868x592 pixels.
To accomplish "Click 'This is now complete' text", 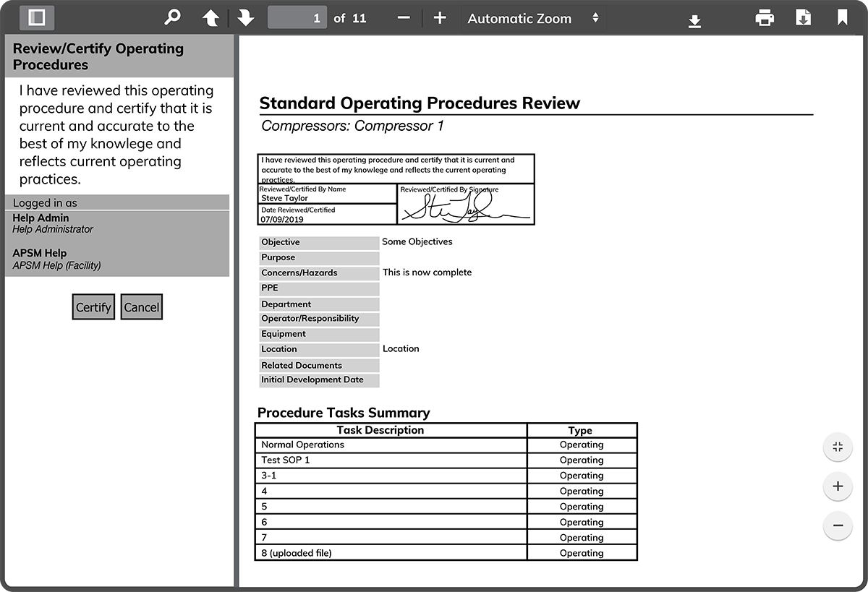I will pyautogui.click(x=427, y=273).
